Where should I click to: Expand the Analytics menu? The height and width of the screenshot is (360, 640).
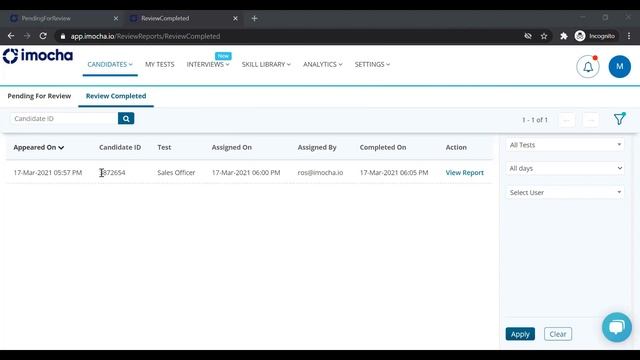click(x=322, y=64)
